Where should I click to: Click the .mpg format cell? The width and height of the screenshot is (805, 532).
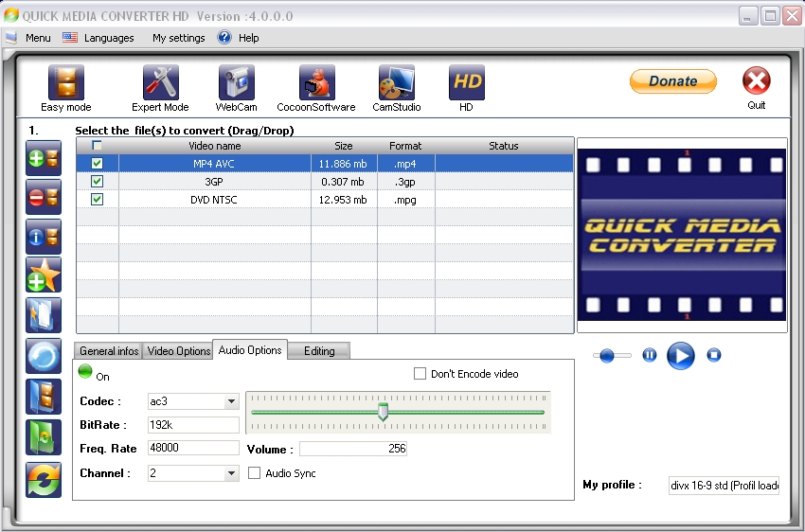tap(405, 200)
